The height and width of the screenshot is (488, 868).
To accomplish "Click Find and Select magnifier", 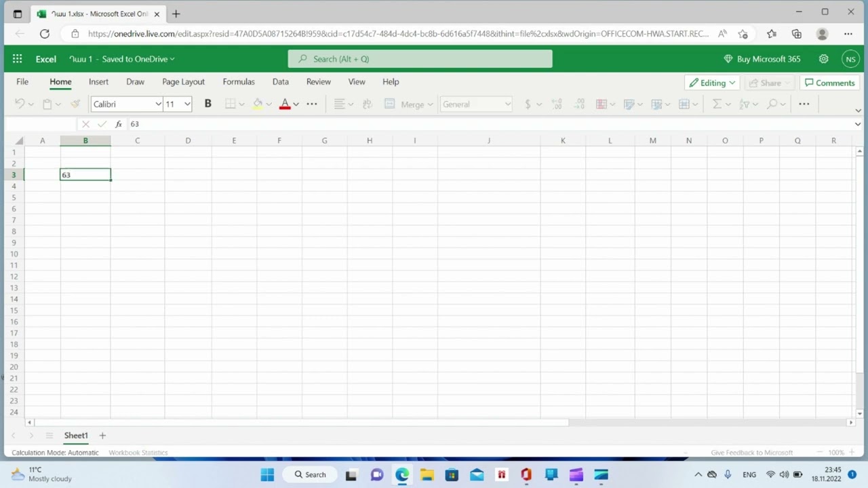I will (772, 104).
